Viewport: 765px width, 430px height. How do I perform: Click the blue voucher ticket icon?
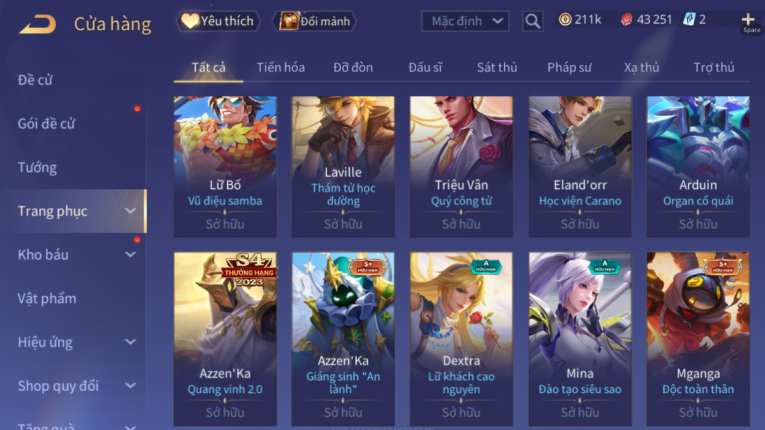pyautogui.click(x=689, y=20)
